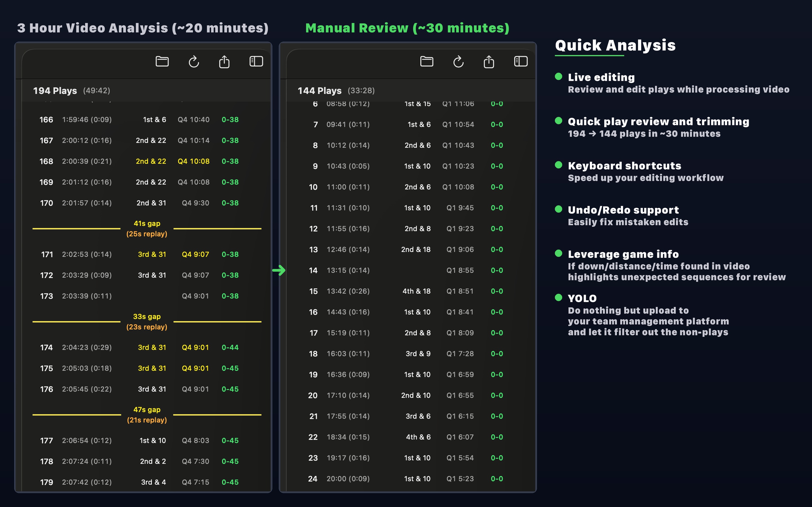
Task: Select play 174 row with score 0-44
Action: (x=139, y=347)
